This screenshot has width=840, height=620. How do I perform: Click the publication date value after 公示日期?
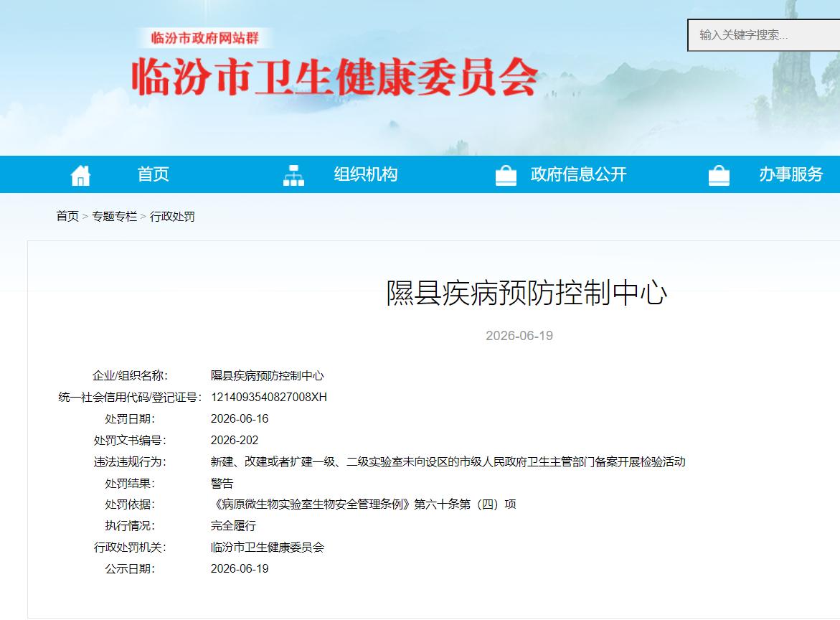coord(240,568)
